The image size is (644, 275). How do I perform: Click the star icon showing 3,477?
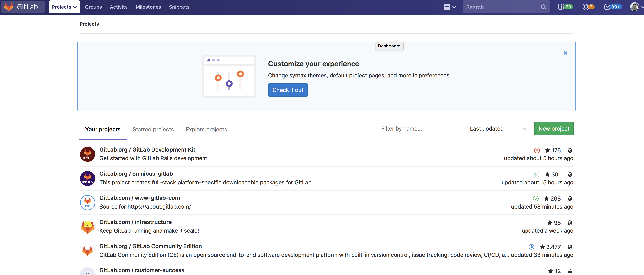click(x=542, y=247)
